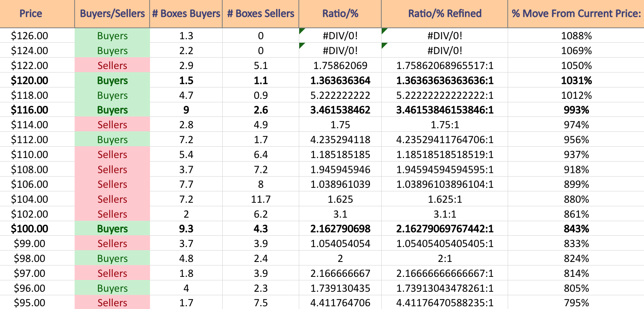This screenshot has height=309, width=644.
Task: Click the green Buyers cell for $116.00
Action: pyautogui.click(x=112, y=110)
